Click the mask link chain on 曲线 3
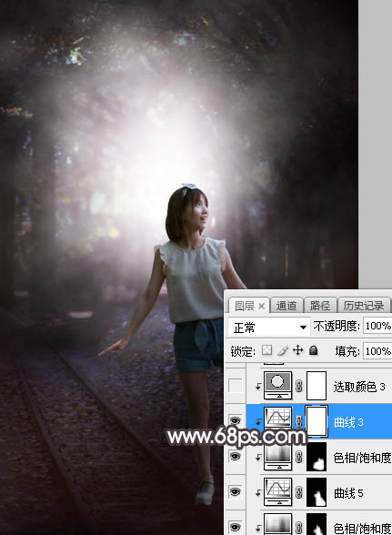The width and height of the screenshot is (392, 535). click(299, 421)
